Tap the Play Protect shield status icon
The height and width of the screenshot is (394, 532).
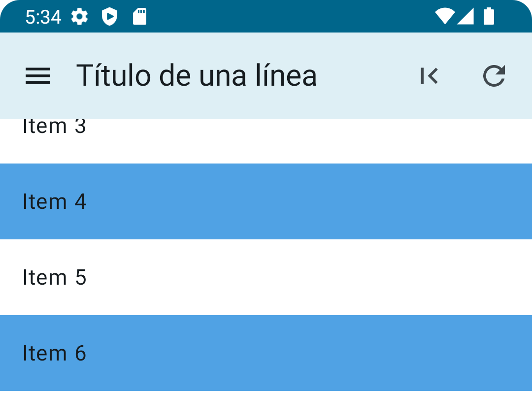(109, 17)
